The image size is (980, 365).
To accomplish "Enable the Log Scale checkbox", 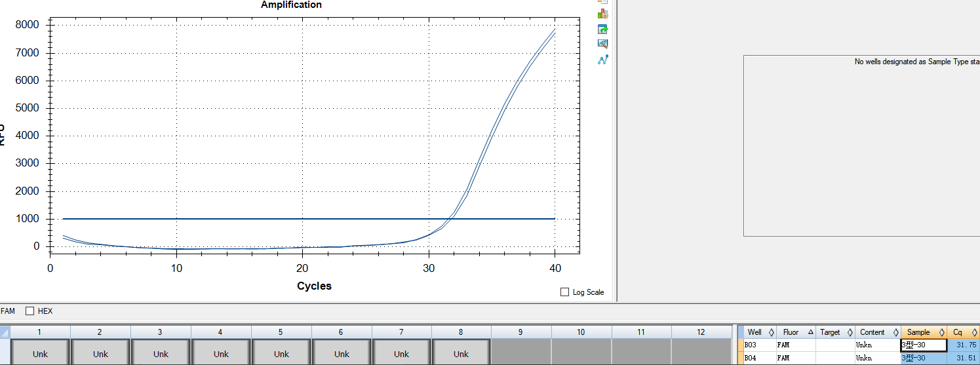I will (565, 292).
